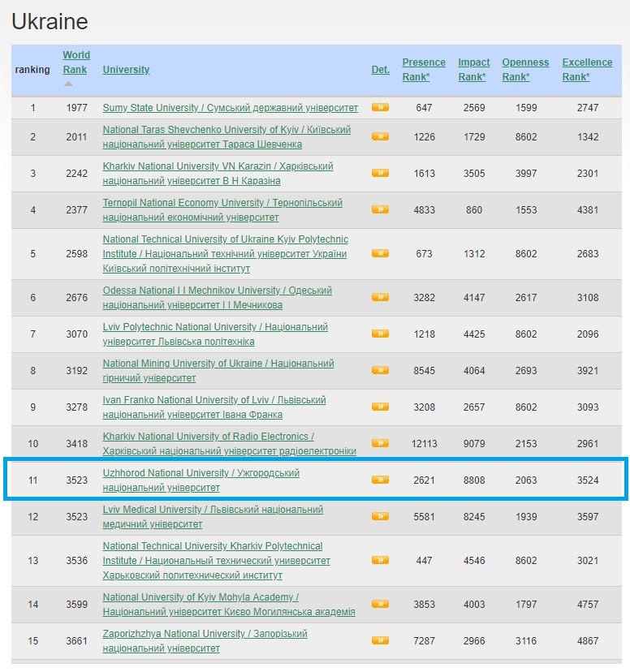
Task: Select impact rank value 2657
Action: pyautogui.click(x=474, y=407)
